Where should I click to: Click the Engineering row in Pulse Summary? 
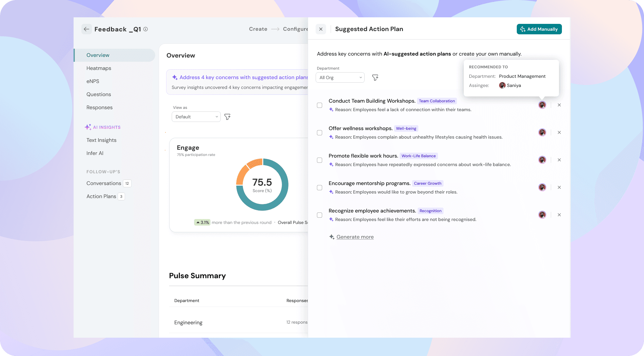[x=238, y=323]
